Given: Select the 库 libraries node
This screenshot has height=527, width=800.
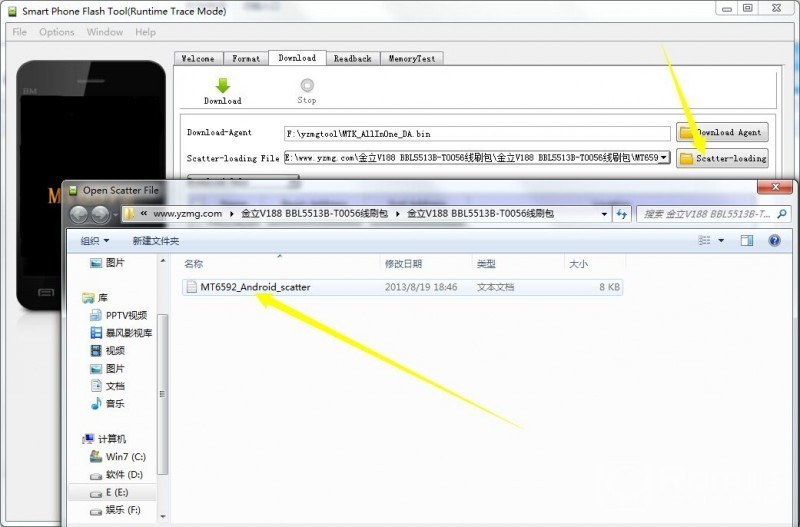Looking at the screenshot, I should click(x=95, y=297).
